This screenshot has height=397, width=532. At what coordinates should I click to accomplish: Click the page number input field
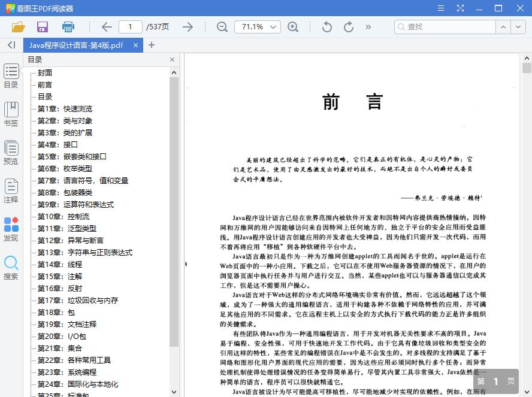(x=130, y=27)
